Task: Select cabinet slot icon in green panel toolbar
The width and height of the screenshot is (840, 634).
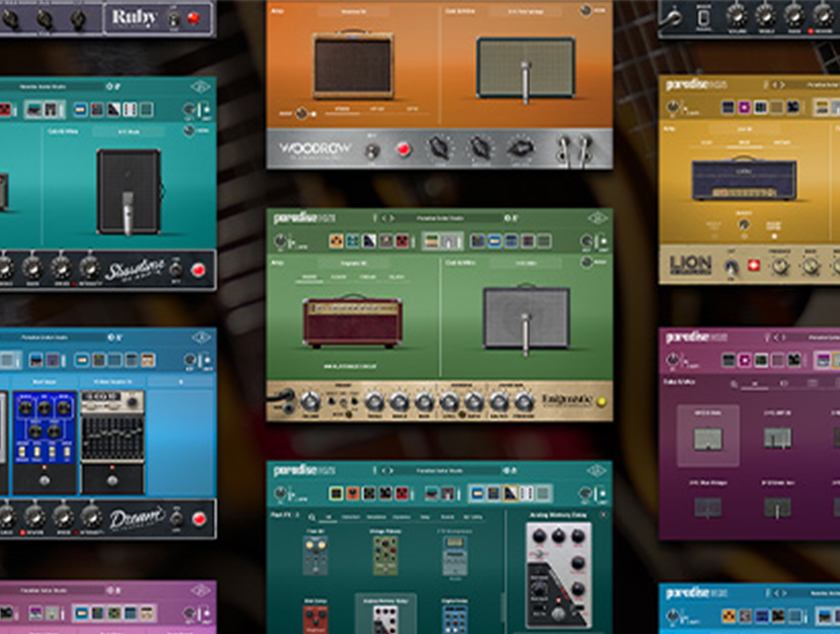Action: coord(451,241)
